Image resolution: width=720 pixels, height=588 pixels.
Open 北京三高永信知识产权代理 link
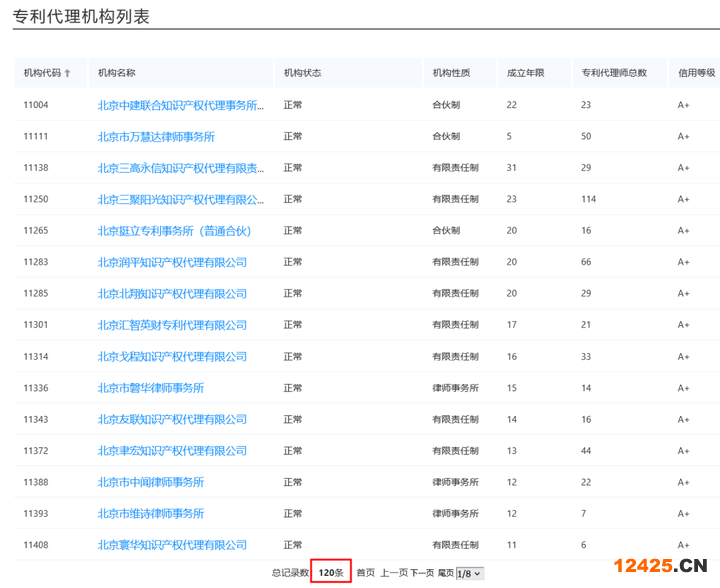pos(181,168)
